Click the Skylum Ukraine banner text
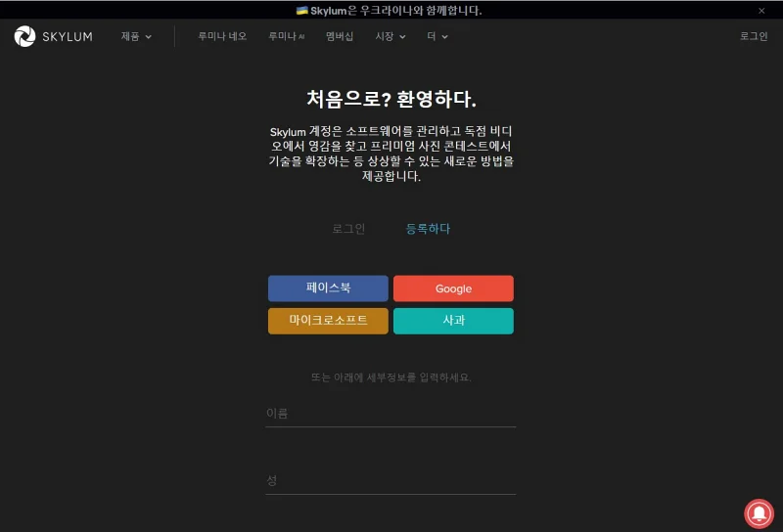The height and width of the screenshot is (532, 783). pyautogui.click(x=389, y=11)
